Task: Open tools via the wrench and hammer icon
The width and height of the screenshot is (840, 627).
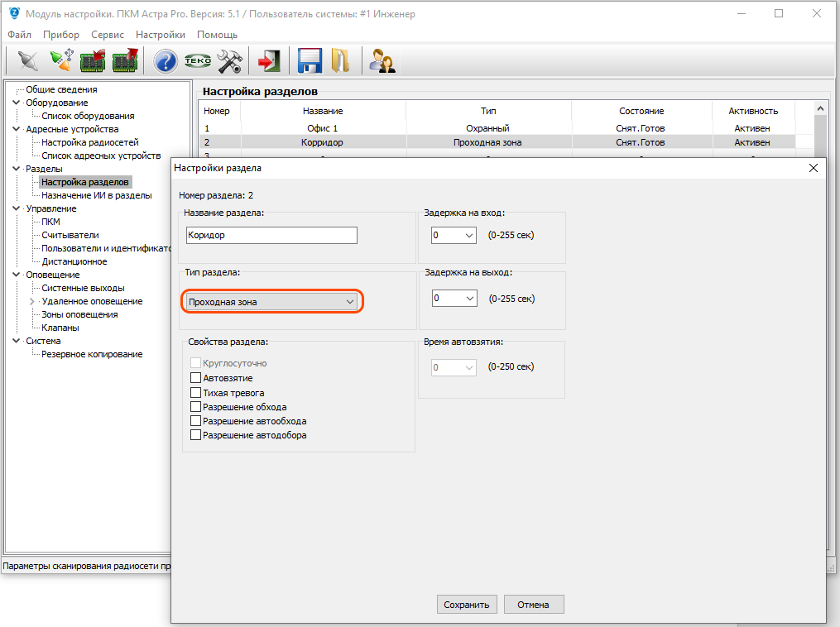Action: (230, 61)
